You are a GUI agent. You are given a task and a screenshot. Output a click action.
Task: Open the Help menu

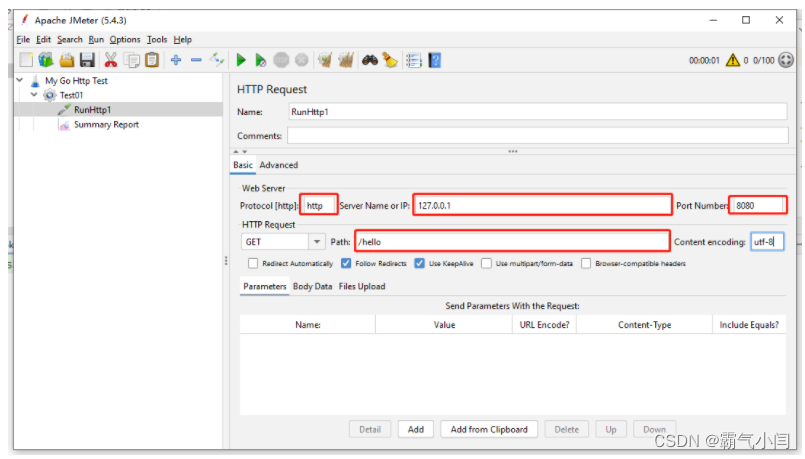(182, 40)
